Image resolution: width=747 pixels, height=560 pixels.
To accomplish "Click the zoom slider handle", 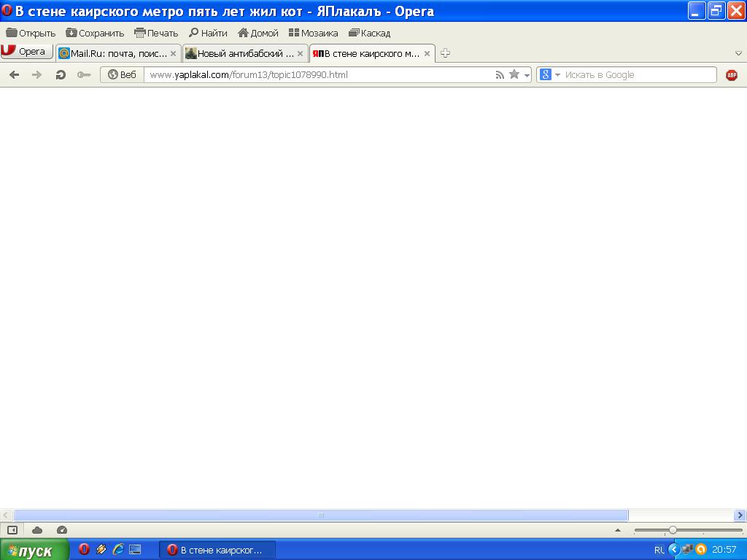I will point(673,530).
